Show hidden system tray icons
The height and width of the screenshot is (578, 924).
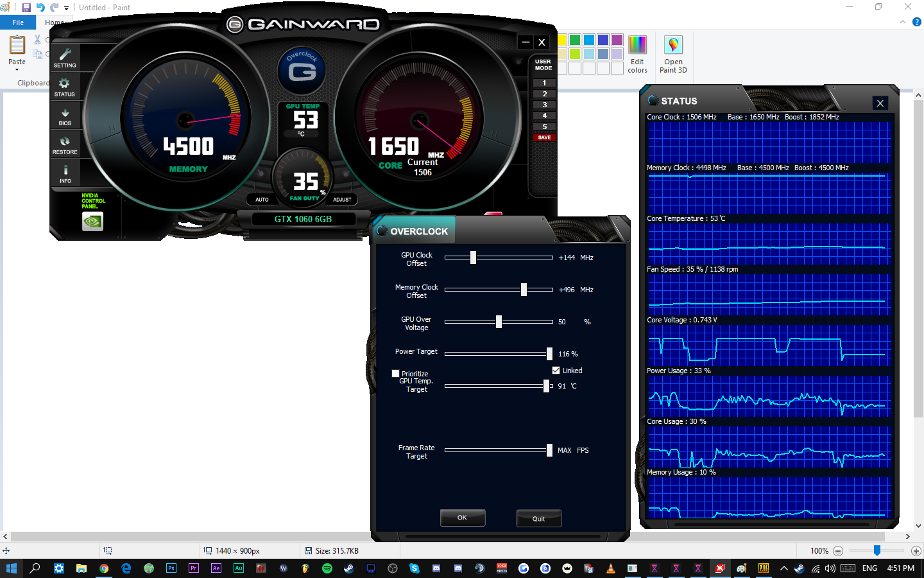(x=783, y=568)
